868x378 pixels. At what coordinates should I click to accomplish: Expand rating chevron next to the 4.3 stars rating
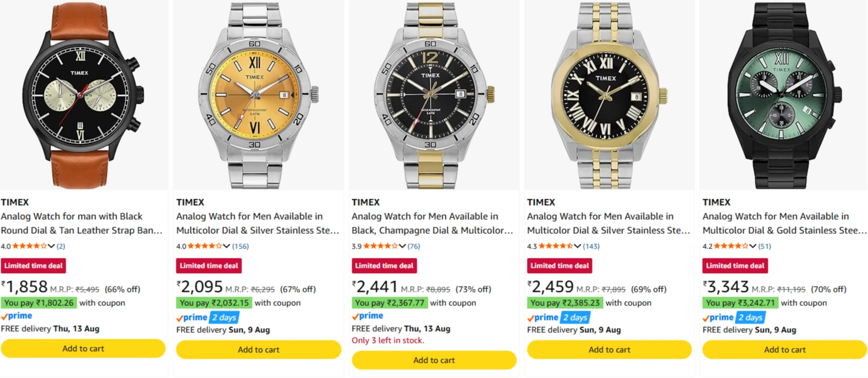[x=578, y=246]
